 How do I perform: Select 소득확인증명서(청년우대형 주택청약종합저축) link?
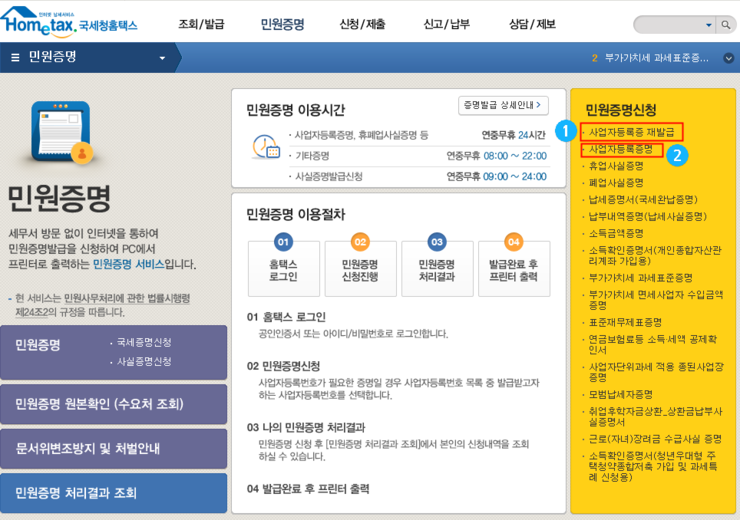click(653, 466)
